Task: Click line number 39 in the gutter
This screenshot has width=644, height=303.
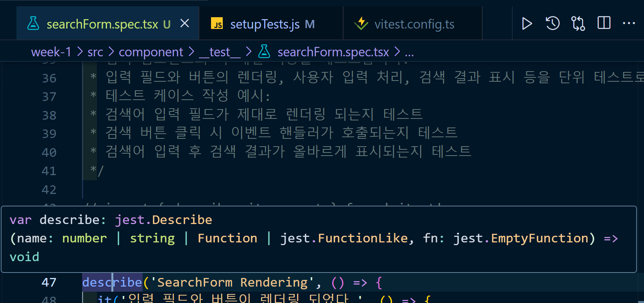Action: click(49, 134)
